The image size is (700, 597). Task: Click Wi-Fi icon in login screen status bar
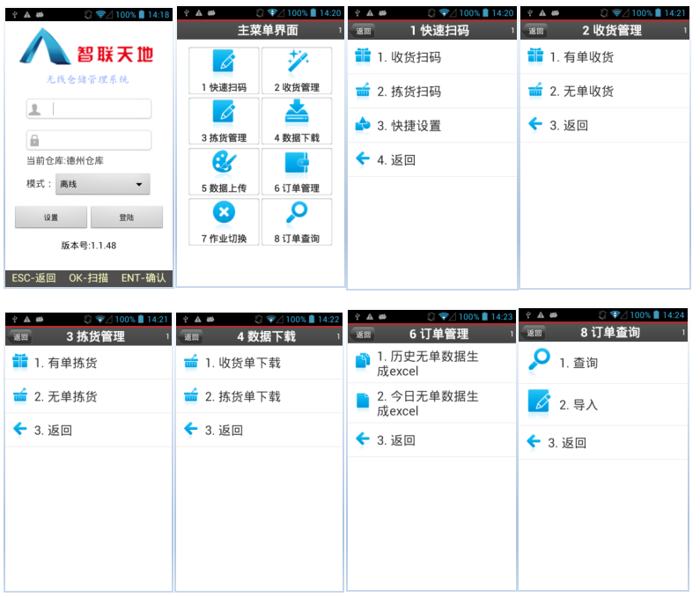click(100, 15)
